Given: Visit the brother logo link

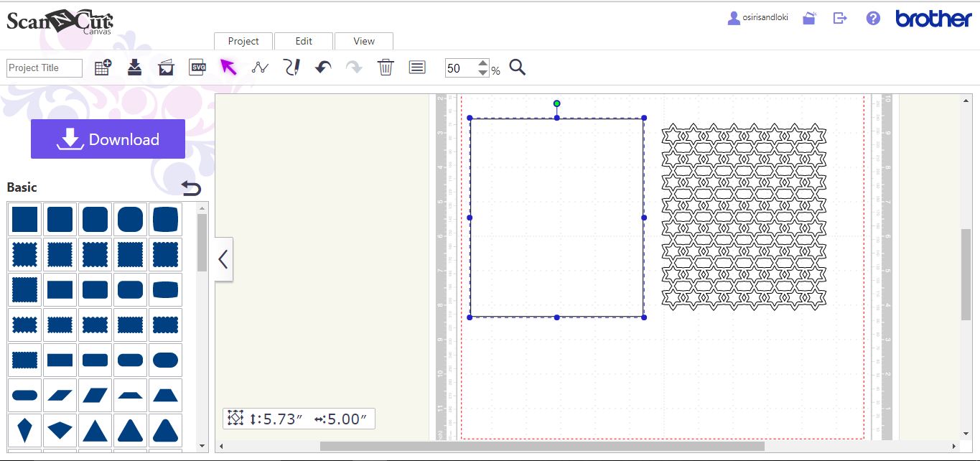Looking at the screenshot, I should point(932,19).
